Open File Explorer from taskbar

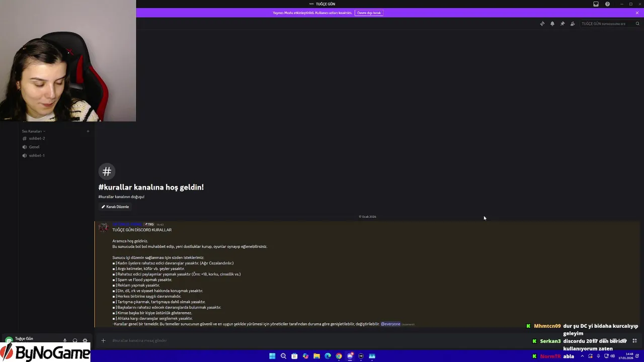pyautogui.click(x=316, y=356)
